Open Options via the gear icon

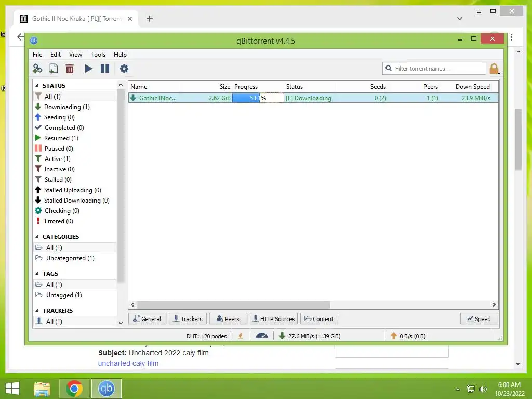tap(124, 69)
